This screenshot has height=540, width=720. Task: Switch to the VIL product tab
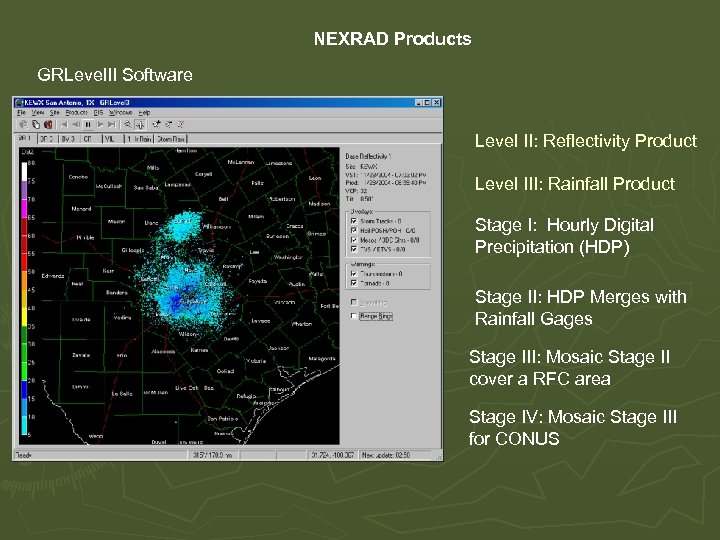pyautogui.click(x=112, y=139)
